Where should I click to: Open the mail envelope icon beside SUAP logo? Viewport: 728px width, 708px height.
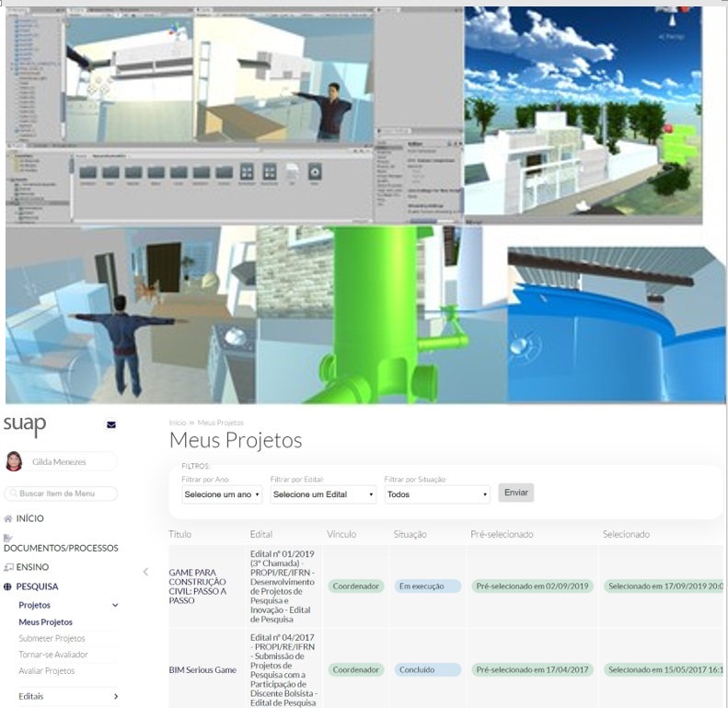click(111, 424)
